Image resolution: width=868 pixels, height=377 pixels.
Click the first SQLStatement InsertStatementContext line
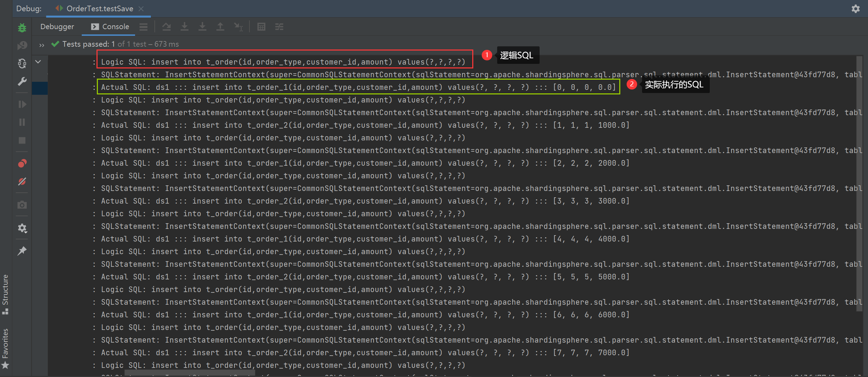pos(481,74)
